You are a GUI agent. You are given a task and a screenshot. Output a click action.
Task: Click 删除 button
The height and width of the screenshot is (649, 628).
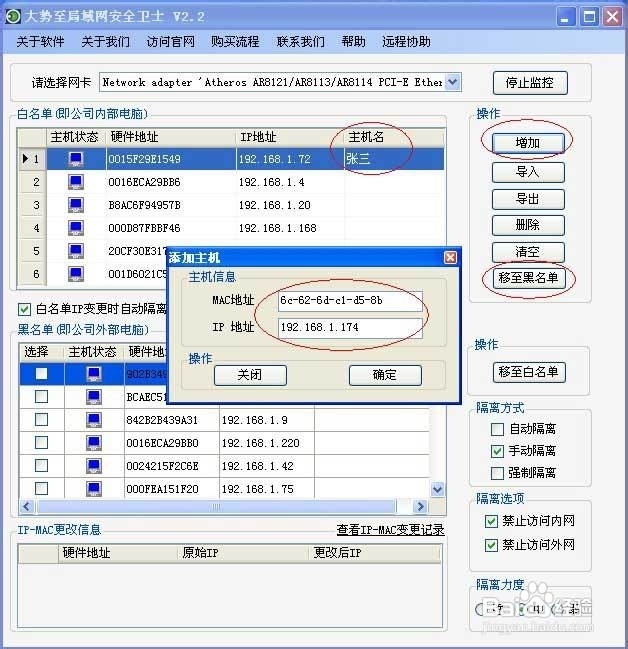point(528,225)
